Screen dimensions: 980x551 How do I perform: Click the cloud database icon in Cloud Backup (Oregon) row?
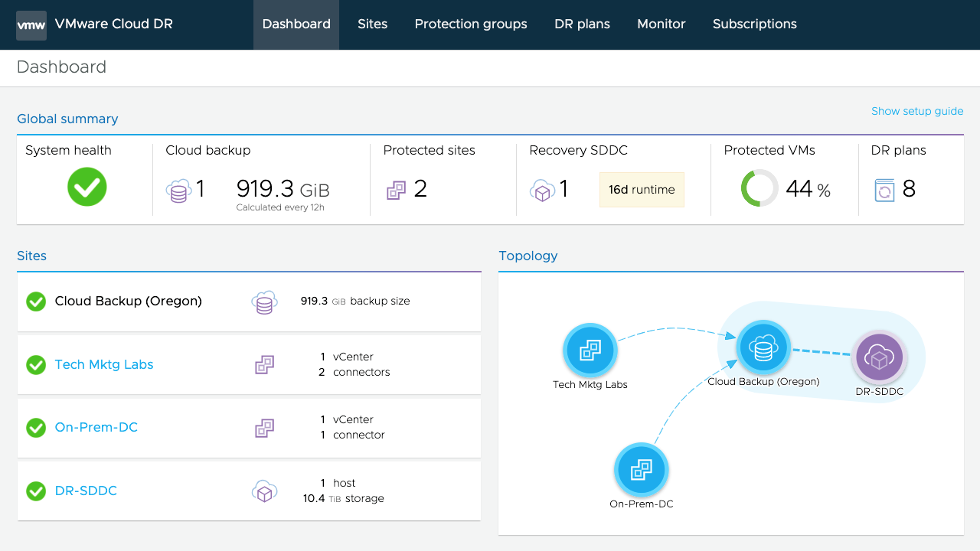coord(264,302)
